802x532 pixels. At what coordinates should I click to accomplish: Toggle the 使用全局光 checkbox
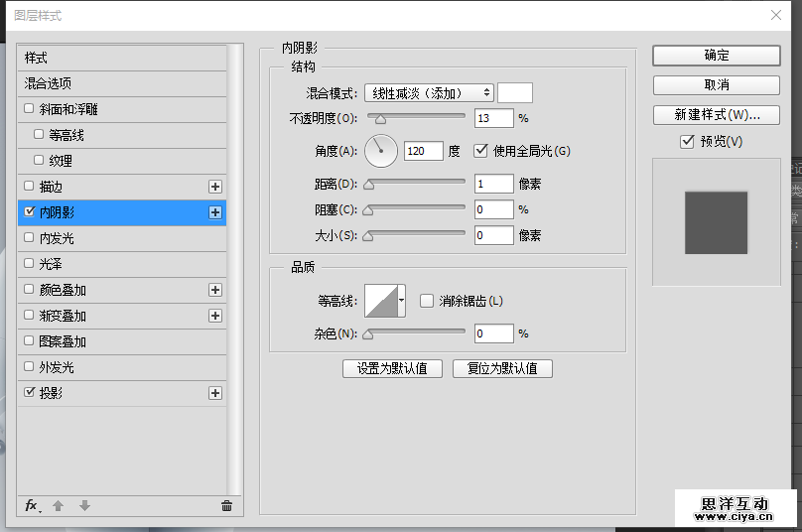click(481, 151)
